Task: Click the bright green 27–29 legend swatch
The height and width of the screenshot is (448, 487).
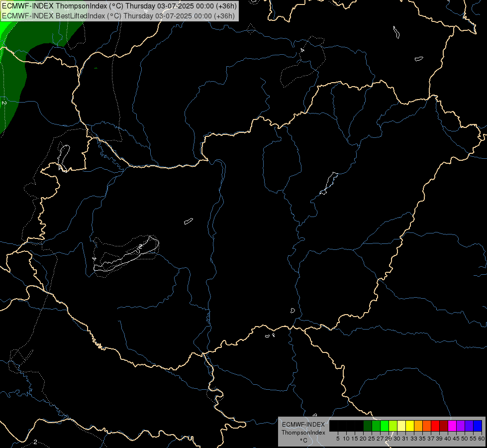Action: click(385, 426)
